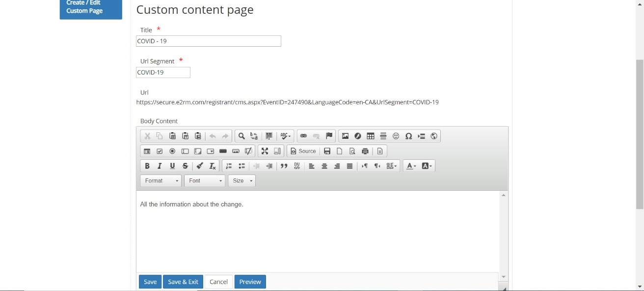This screenshot has height=291, width=644.
Task: Insert a Flash object
Action: tap(358, 136)
